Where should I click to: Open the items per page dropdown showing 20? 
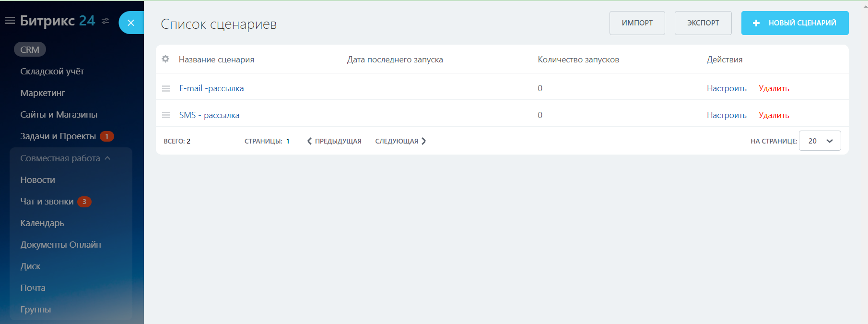(820, 141)
